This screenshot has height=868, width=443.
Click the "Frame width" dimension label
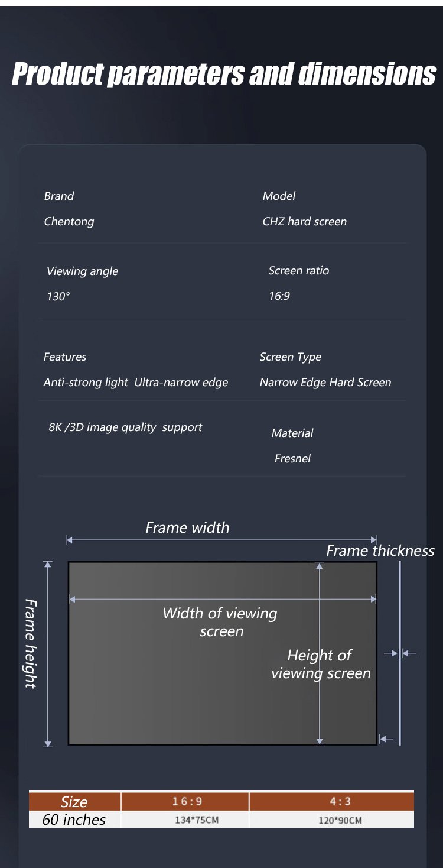point(187,527)
